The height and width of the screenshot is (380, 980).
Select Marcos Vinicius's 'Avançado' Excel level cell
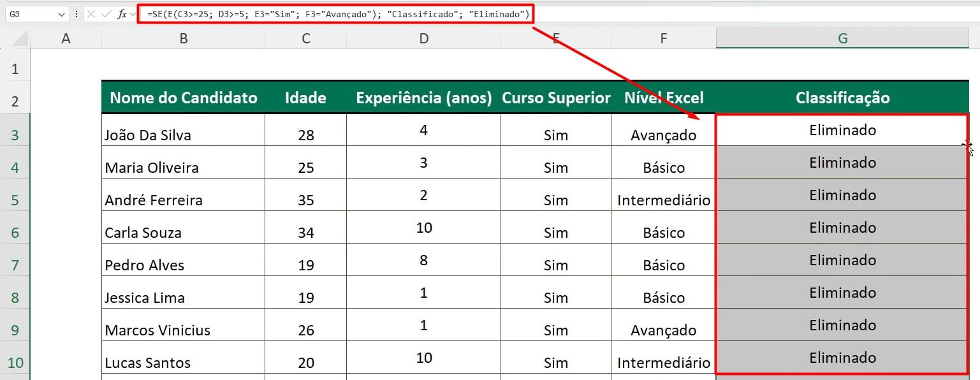pos(664,325)
